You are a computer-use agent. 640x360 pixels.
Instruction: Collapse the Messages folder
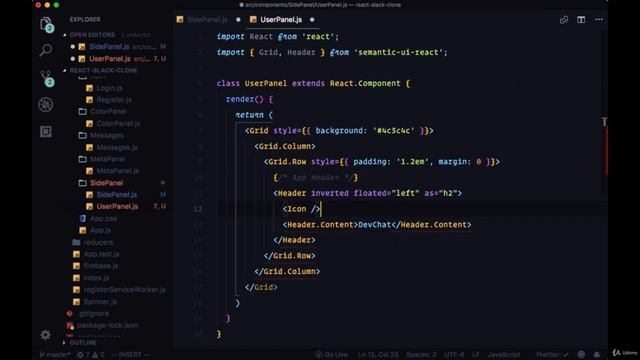[x=107, y=135]
